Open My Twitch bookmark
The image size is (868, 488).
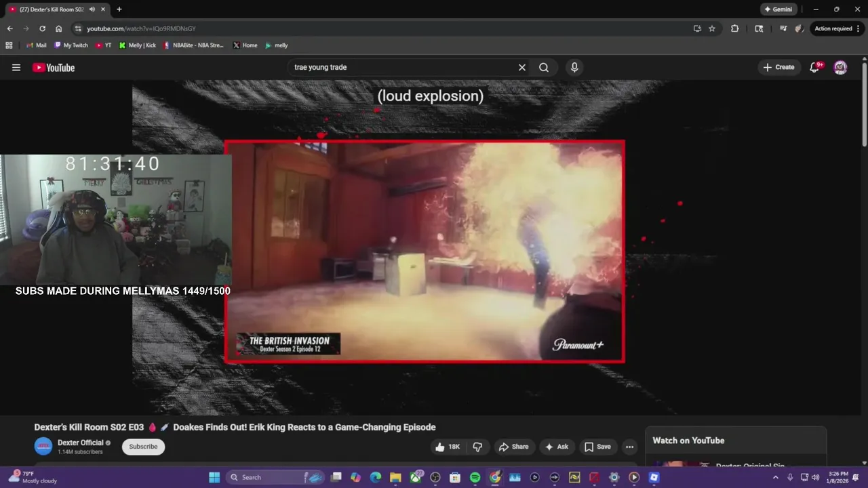[71, 45]
